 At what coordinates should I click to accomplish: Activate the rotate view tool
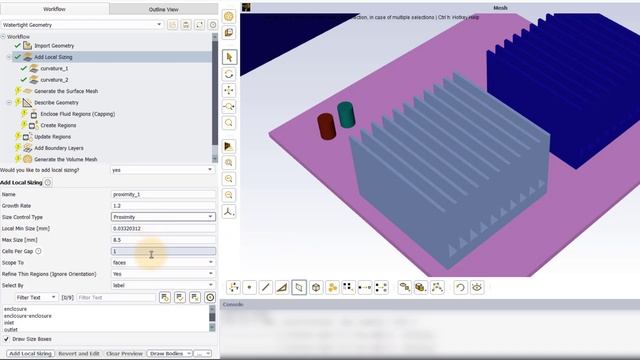229,74
